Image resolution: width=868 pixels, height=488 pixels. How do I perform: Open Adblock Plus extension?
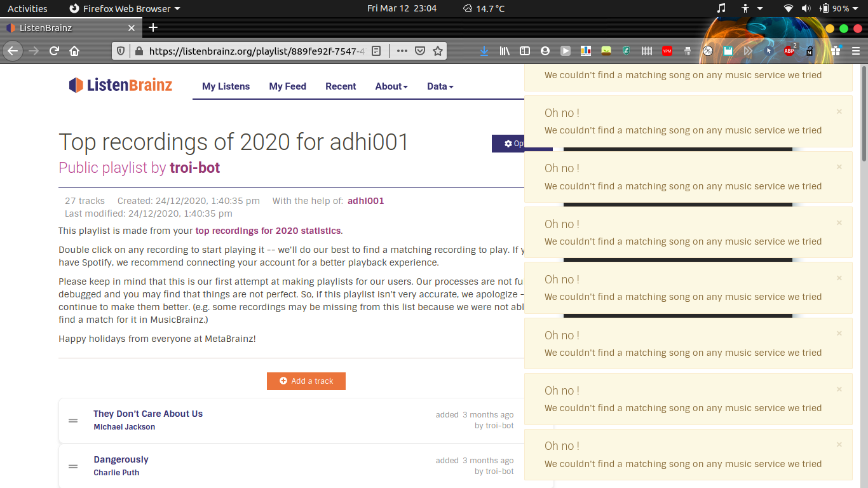[789, 50]
